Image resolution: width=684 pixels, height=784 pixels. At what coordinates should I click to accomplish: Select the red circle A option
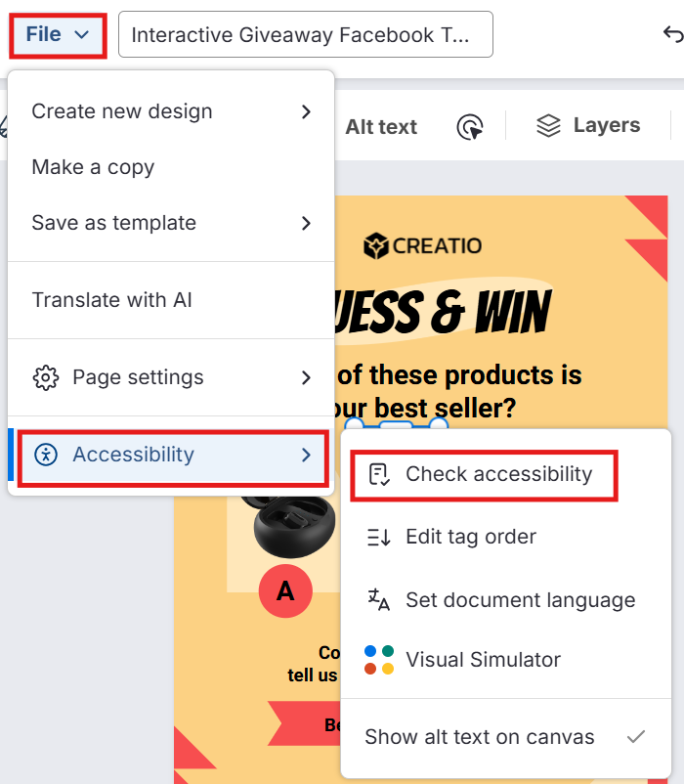(x=285, y=591)
